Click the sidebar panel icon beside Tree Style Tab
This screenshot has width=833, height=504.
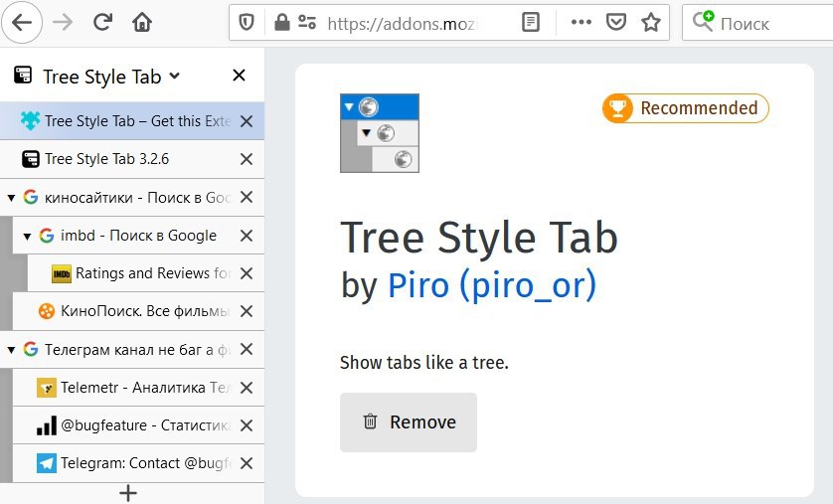(23, 76)
